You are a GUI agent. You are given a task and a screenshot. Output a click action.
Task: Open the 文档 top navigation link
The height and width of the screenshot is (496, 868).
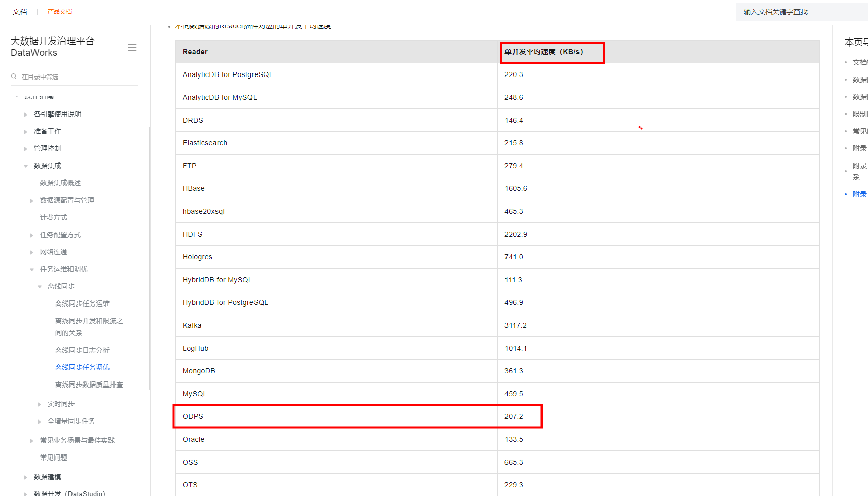coord(20,12)
